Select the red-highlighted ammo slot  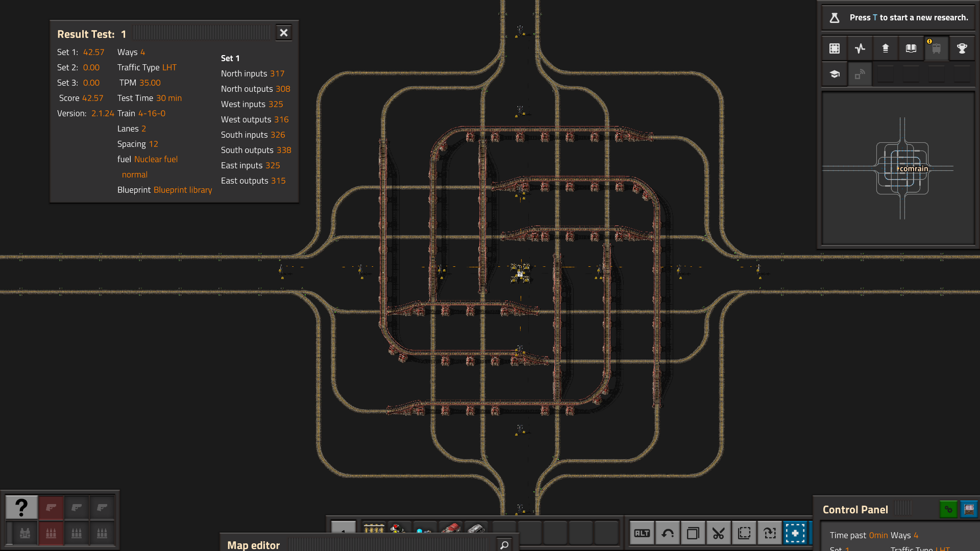point(51,533)
